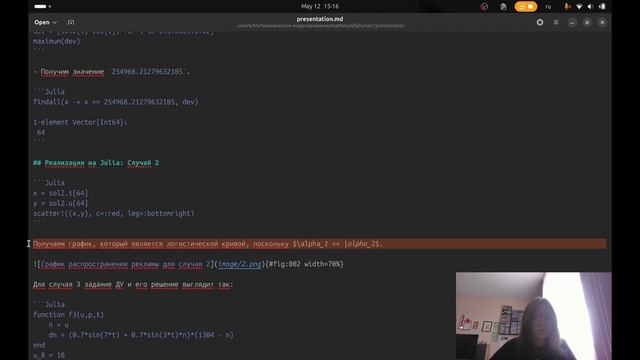Switch keyboard layout ru indicator
The image size is (640, 360).
[x=548, y=7]
